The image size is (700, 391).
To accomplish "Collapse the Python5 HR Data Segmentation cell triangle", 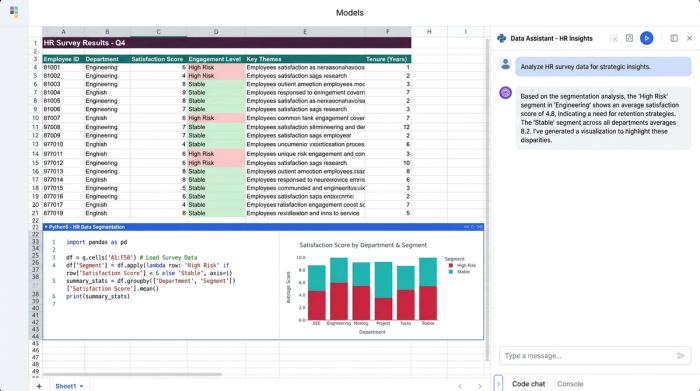I will click(46, 227).
